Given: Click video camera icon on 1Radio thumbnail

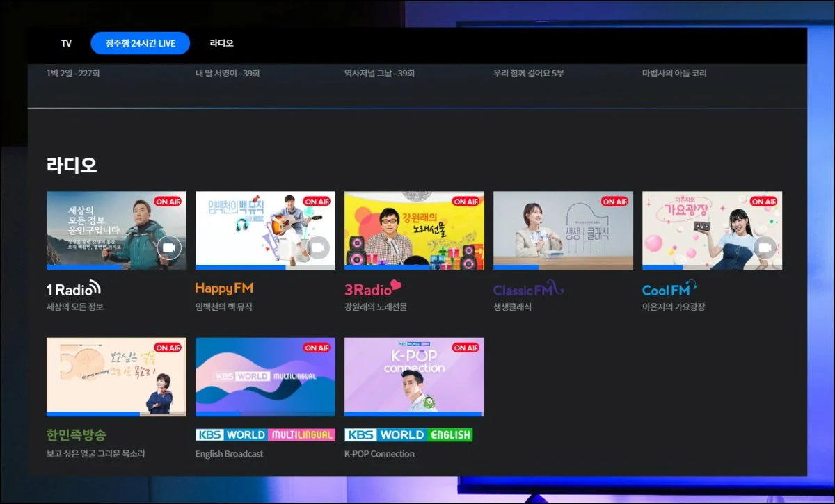Looking at the screenshot, I should (x=169, y=247).
